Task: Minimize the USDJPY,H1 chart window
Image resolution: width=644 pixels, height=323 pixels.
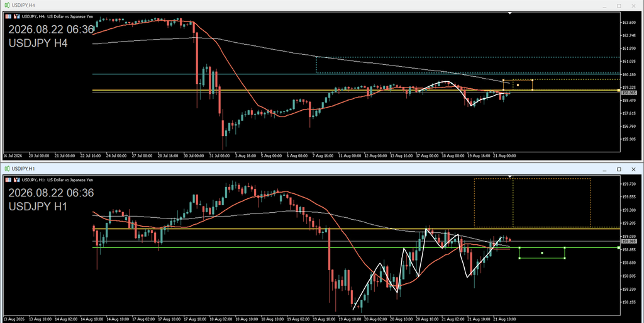Action: tap(604, 169)
